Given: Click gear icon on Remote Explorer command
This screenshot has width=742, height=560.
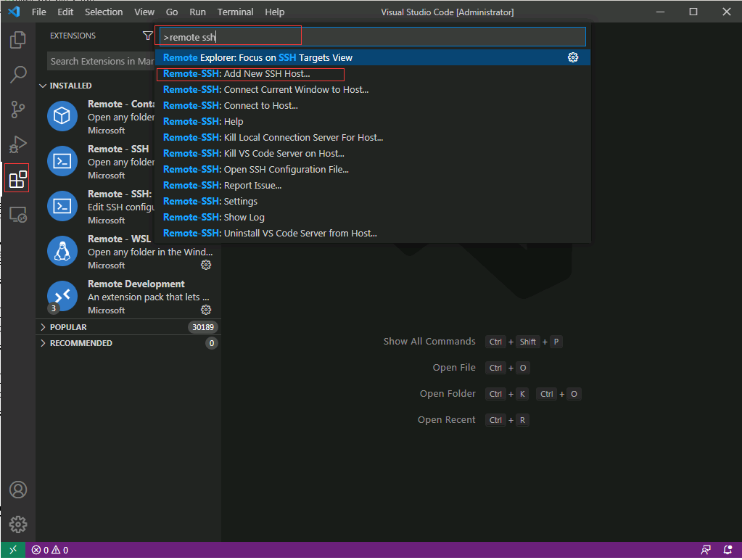Looking at the screenshot, I should [x=572, y=57].
